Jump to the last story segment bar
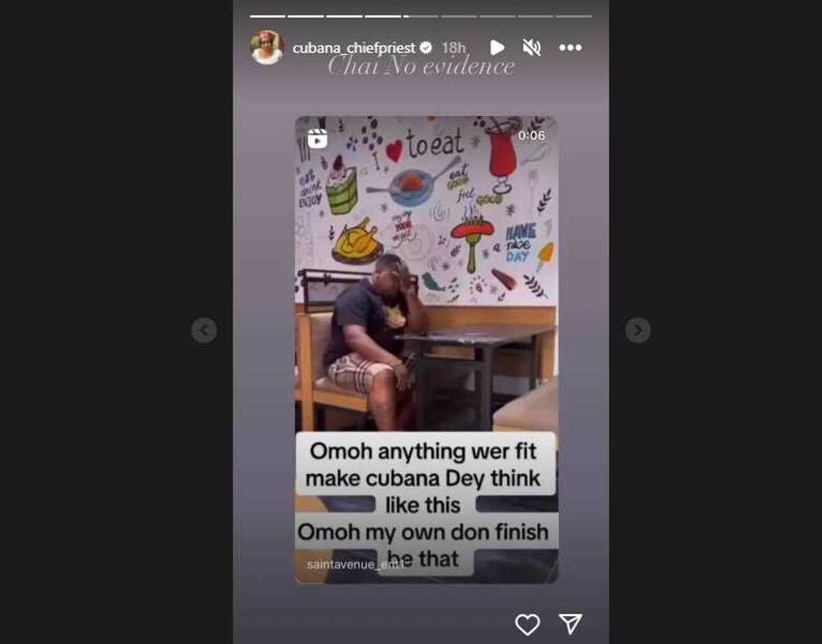822x644 pixels. [574, 16]
